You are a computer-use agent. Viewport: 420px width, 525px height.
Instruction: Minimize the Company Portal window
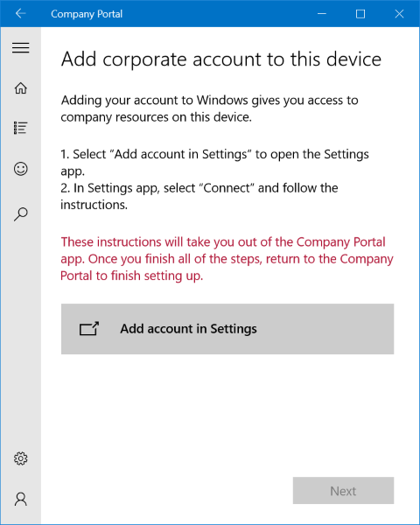[322, 14]
